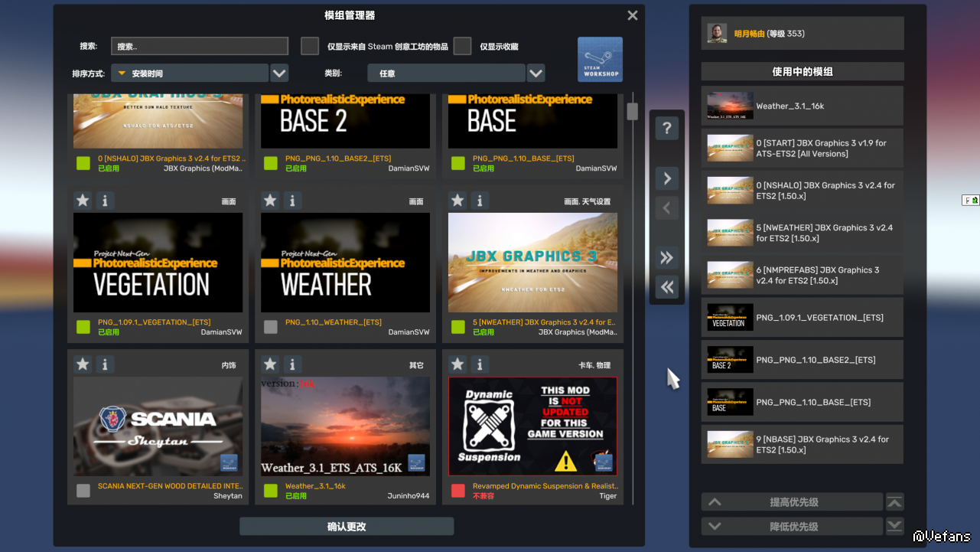The height and width of the screenshot is (552, 980).
Task: Click the single right arrow activate mod icon
Action: point(667,178)
